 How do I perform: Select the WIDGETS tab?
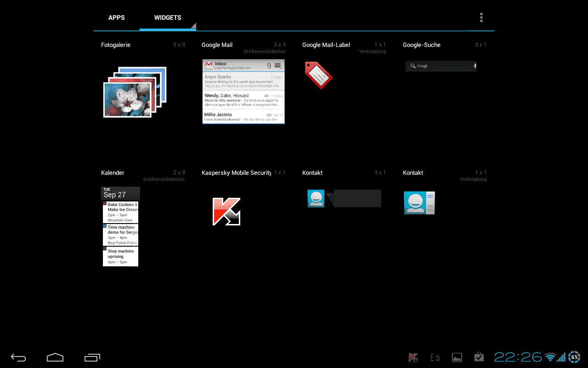(x=168, y=17)
